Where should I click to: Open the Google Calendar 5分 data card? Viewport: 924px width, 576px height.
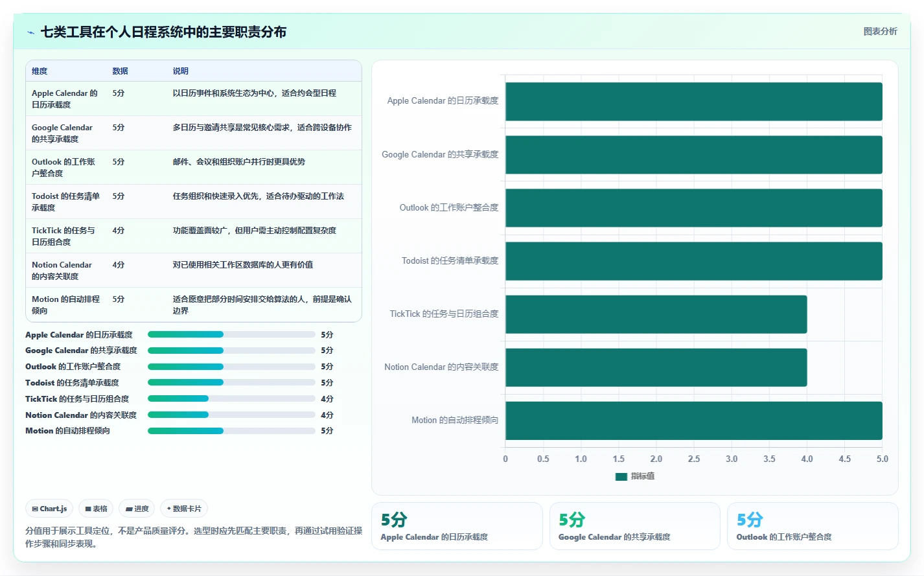[x=635, y=526]
